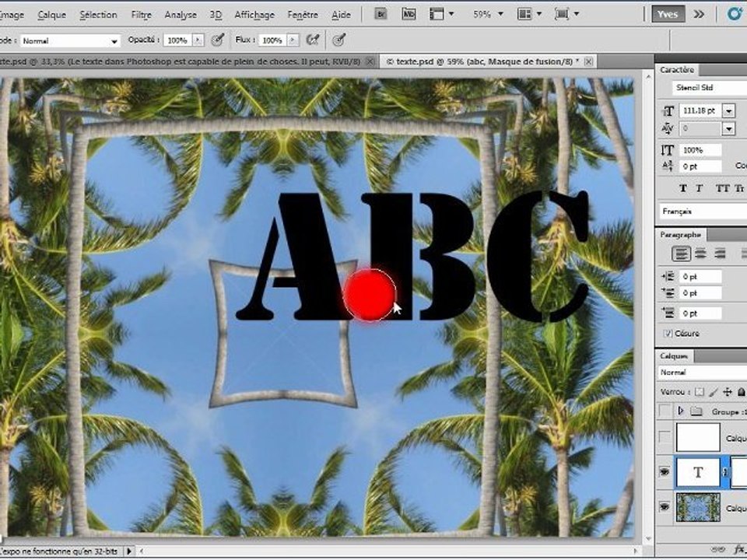The height and width of the screenshot is (560, 747).
Task: Toggle tablet pressure for size icon
Action: 338,40
